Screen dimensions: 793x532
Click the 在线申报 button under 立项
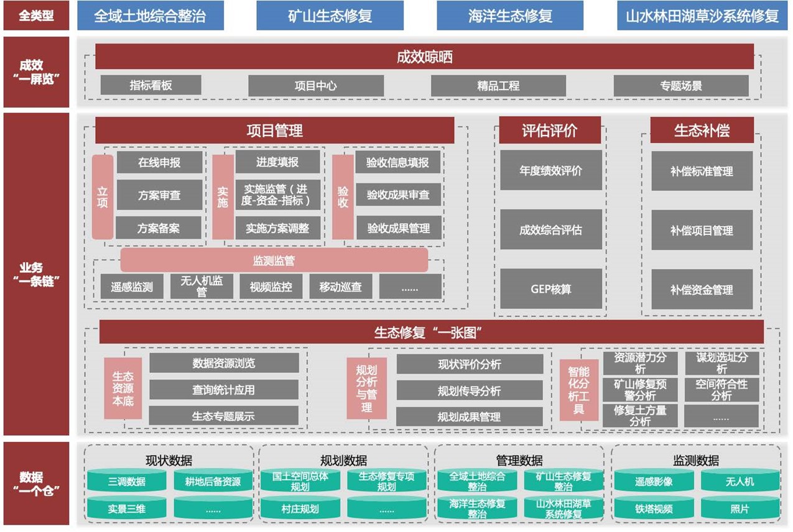tap(159, 162)
